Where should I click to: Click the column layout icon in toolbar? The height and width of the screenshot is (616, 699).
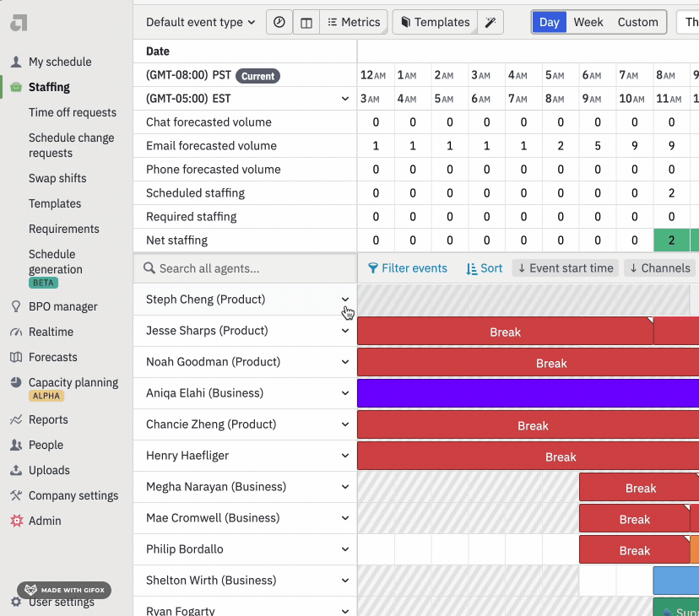[306, 23]
